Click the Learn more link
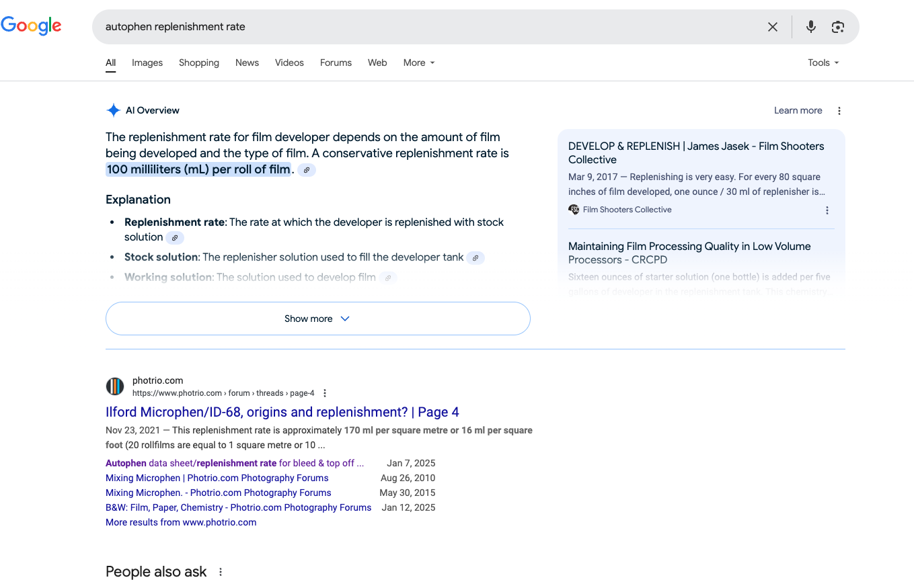Screen dimensions: 914x588 (798, 110)
